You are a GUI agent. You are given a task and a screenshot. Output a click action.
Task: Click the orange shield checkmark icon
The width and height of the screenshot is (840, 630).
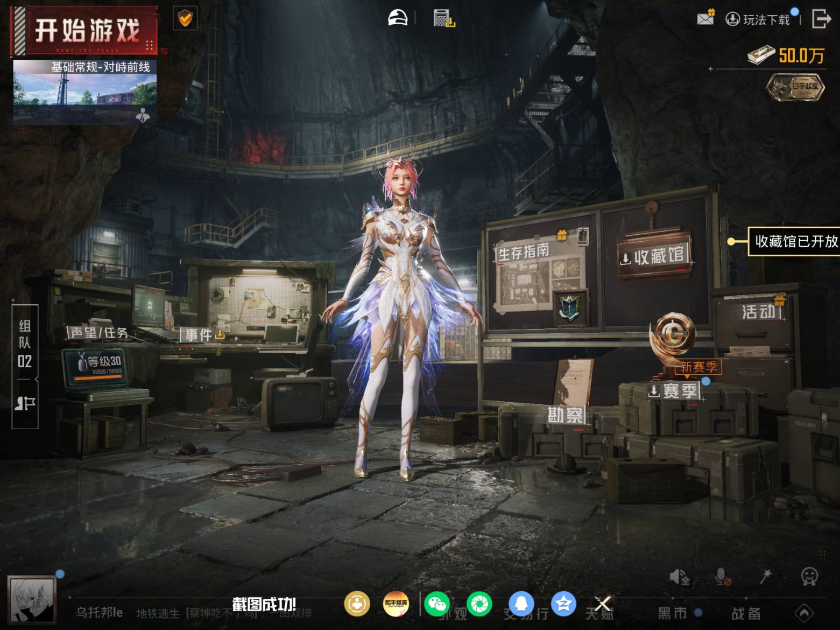185,19
